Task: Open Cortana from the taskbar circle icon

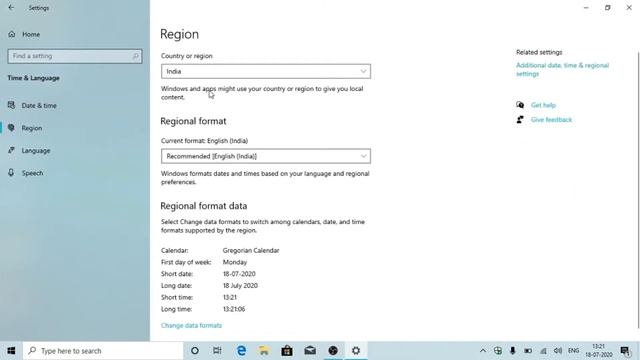Action: 195,351
